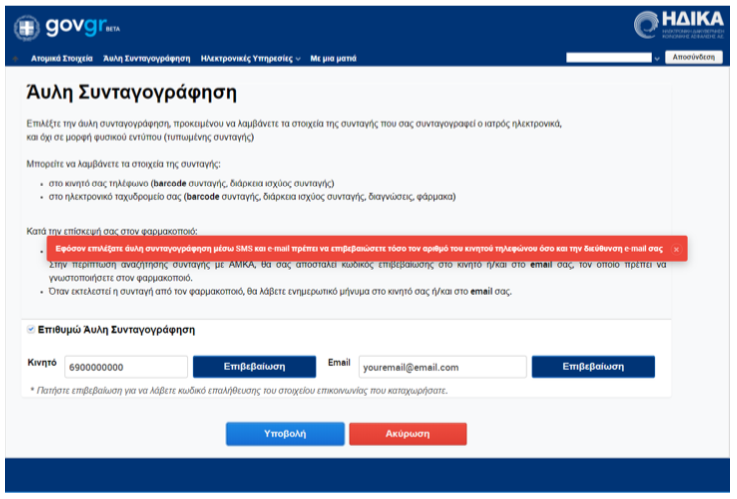This screenshot has height=499, width=737.
Task: Click Επιβεβαίωση next to the mobile number
Action: (254, 367)
